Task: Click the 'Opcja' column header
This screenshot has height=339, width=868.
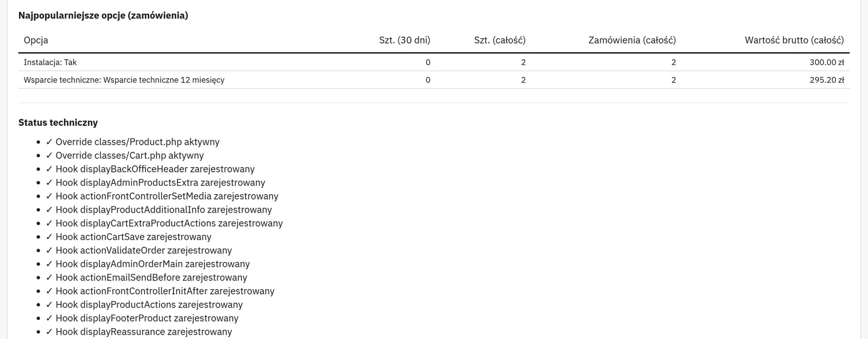Action: (36, 40)
